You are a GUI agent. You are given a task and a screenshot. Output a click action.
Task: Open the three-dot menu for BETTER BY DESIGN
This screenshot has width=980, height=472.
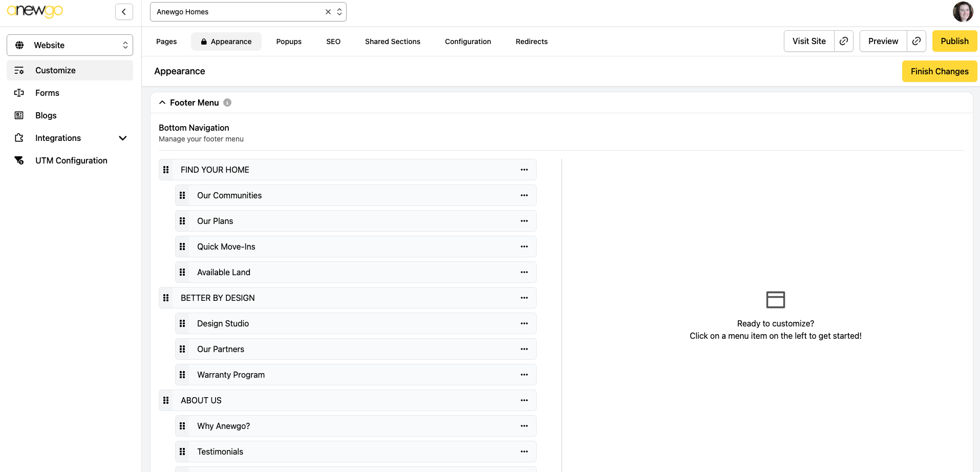click(x=524, y=298)
